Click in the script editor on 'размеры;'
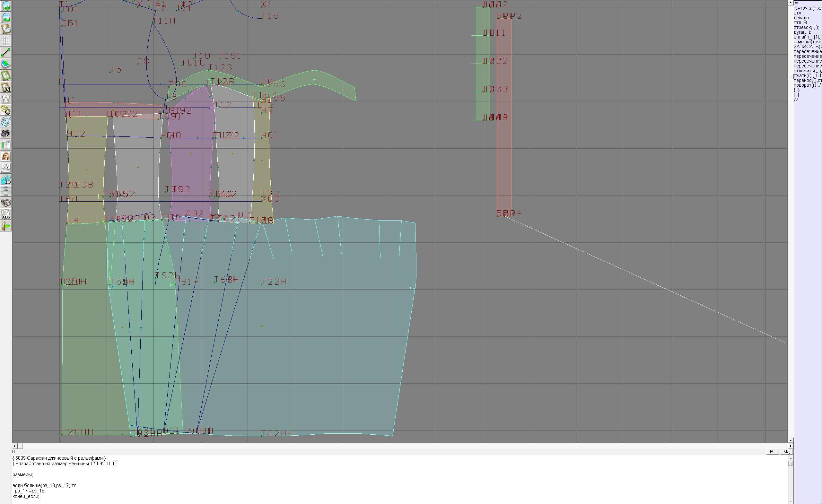Screen dimensions: 822x504 tap(23, 475)
